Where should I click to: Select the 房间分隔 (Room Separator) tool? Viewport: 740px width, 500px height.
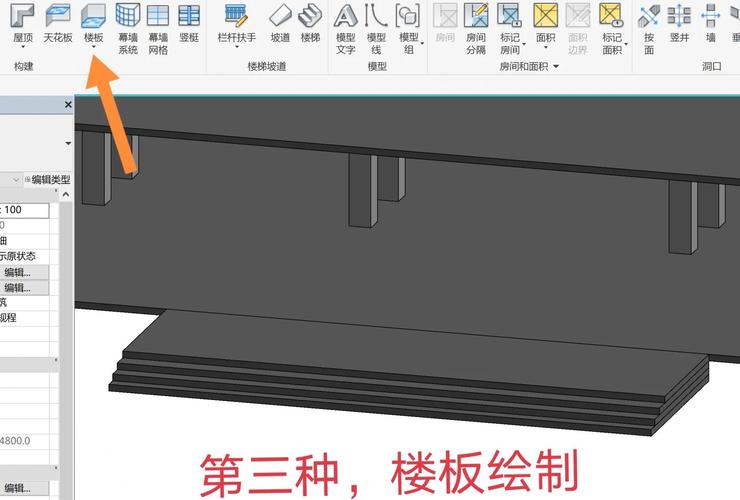coord(476,27)
